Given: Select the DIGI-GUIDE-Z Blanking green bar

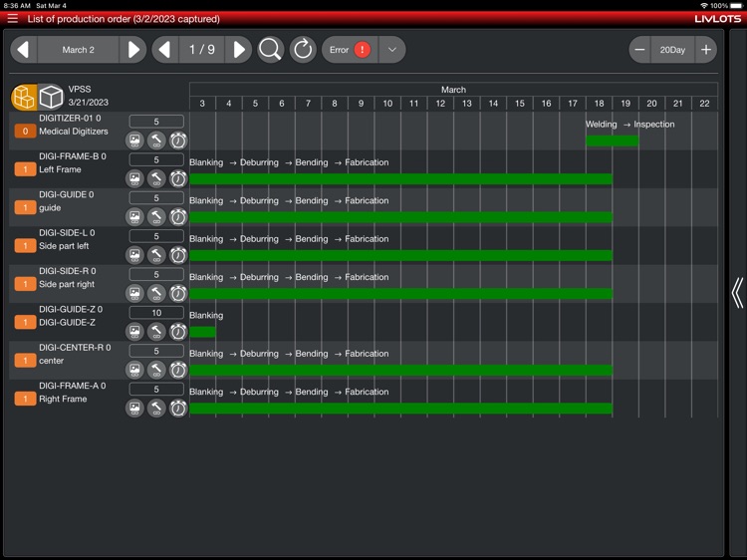Looking at the screenshot, I should [x=202, y=332].
